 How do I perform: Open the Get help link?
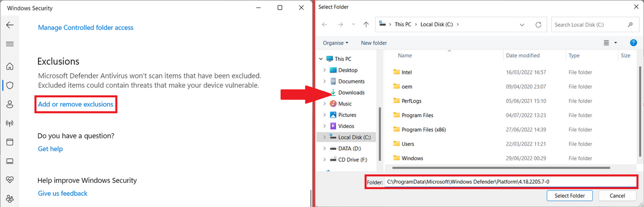pos(50,149)
